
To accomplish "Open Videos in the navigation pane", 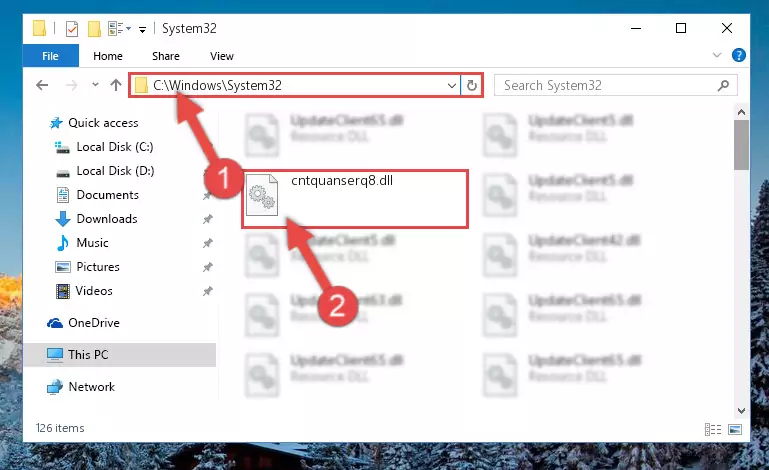I will [94, 291].
